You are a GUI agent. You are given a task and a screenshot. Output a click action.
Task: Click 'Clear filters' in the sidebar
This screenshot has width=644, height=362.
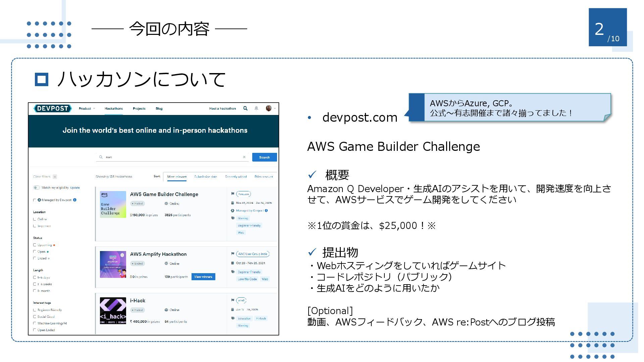pyautogui.click(x=42, y=177)
